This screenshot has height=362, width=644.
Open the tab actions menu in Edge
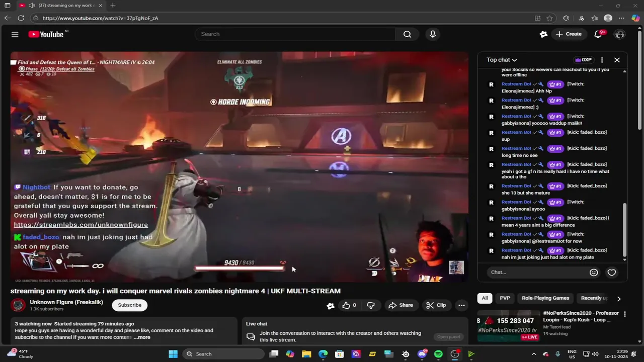coord(7,5)
